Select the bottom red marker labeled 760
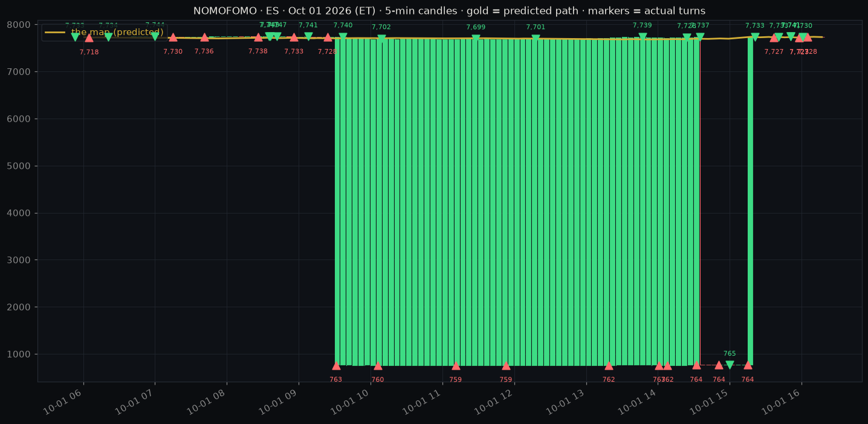This screenshot has width=868, height=424. click(378, 365)
